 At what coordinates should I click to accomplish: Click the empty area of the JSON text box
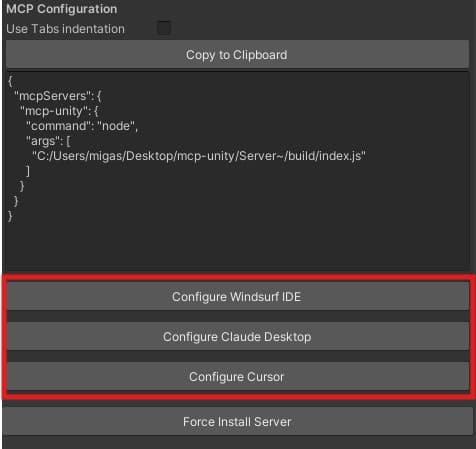click(237, 247)
